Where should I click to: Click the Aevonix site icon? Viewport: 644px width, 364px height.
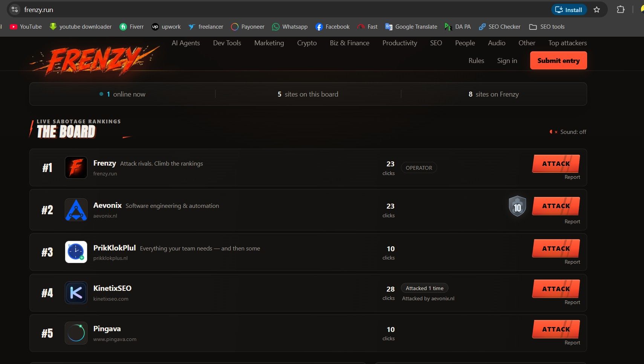point(76,210)
